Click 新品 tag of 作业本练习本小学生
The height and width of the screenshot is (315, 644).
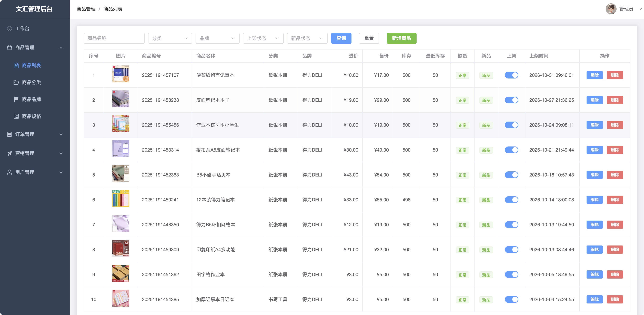486,125
